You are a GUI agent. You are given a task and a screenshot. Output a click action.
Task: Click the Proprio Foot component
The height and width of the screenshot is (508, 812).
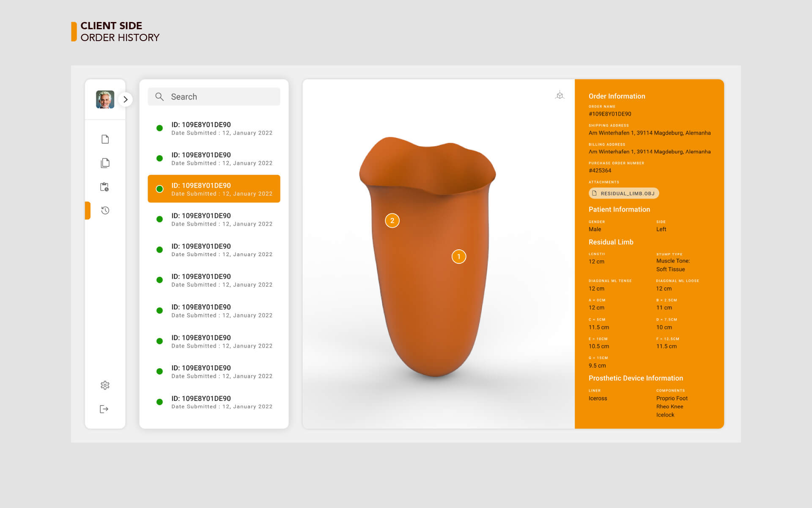click(x=672, y=398)
